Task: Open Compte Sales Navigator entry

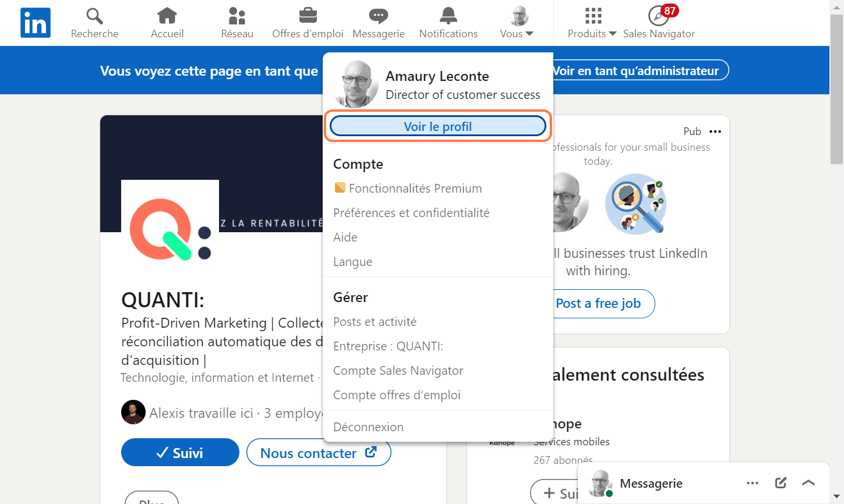Action: (x=398, y=371)
